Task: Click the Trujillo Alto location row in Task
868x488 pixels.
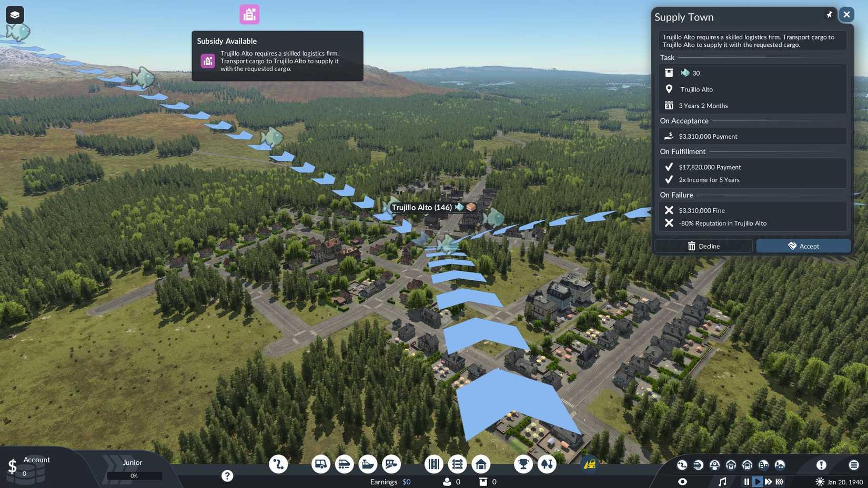Action: pos(753,89)
